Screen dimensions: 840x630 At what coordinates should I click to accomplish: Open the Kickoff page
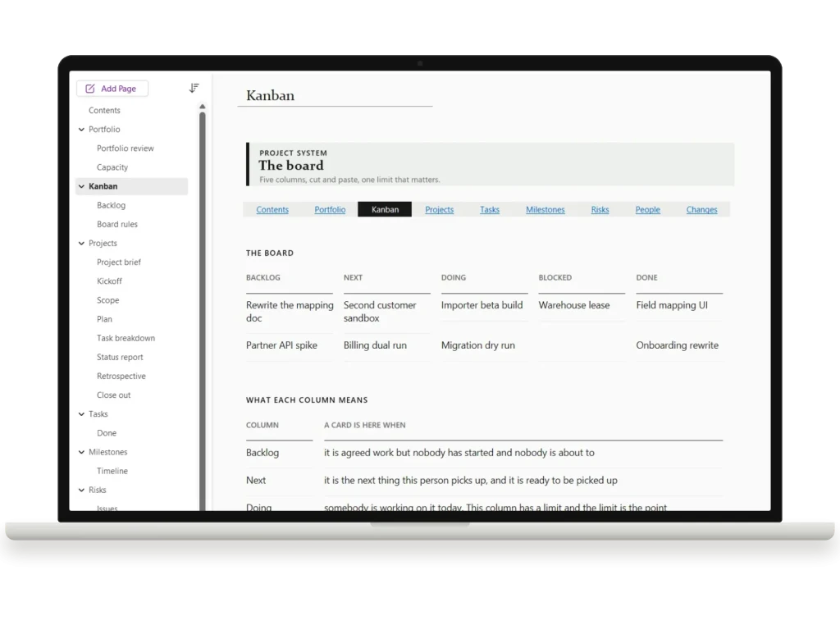coord(109,281)
